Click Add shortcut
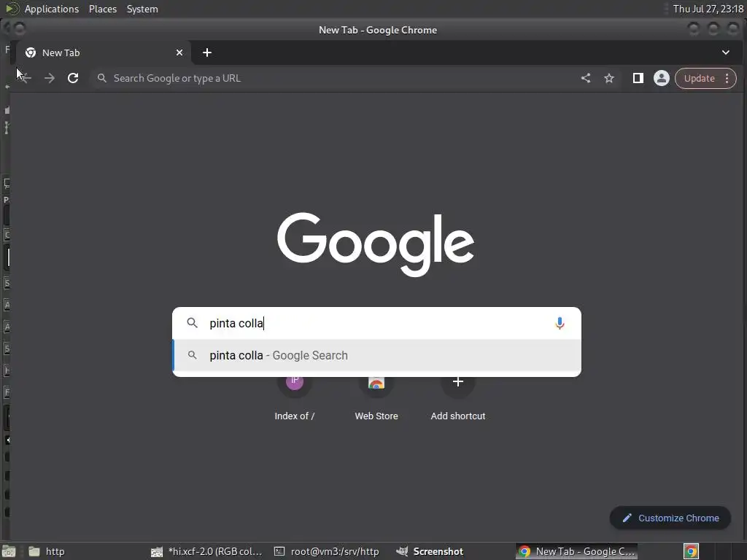 458,397
